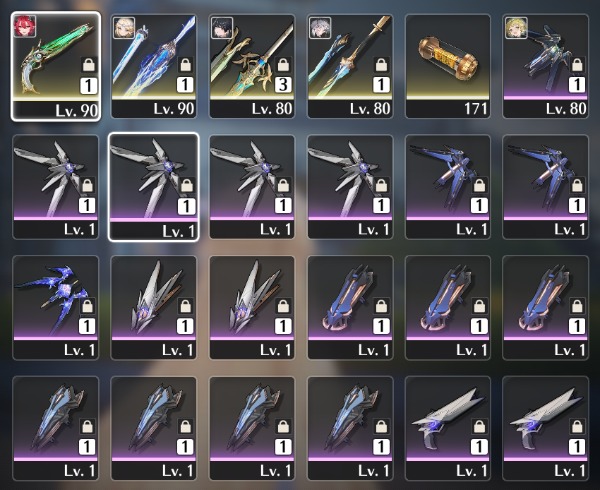The width and height of the screenshot is (600, 490).
Task: Click the 171 quantity label
Action: (476, 109)
